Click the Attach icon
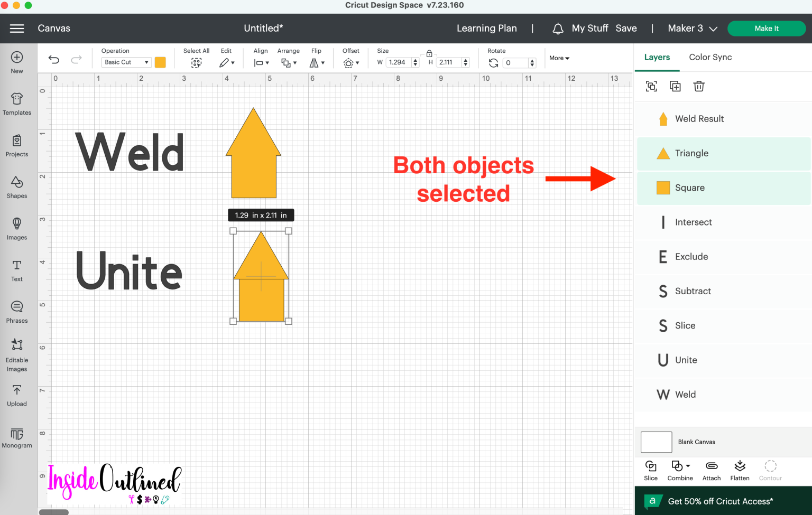The width and height of the screenshot is (812, 515). coord(711,469)
